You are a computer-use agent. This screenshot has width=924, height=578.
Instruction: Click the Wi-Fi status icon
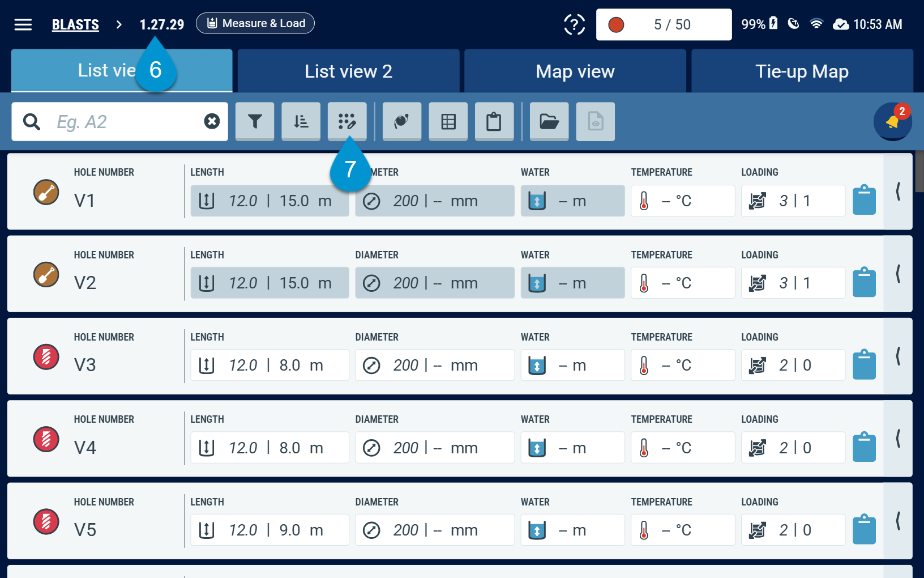(x=816, y=24)
